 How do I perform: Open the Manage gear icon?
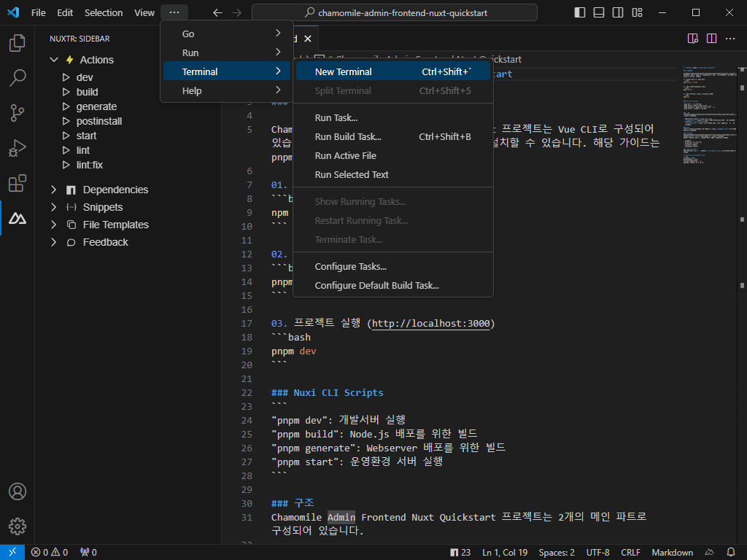point(18,526)
